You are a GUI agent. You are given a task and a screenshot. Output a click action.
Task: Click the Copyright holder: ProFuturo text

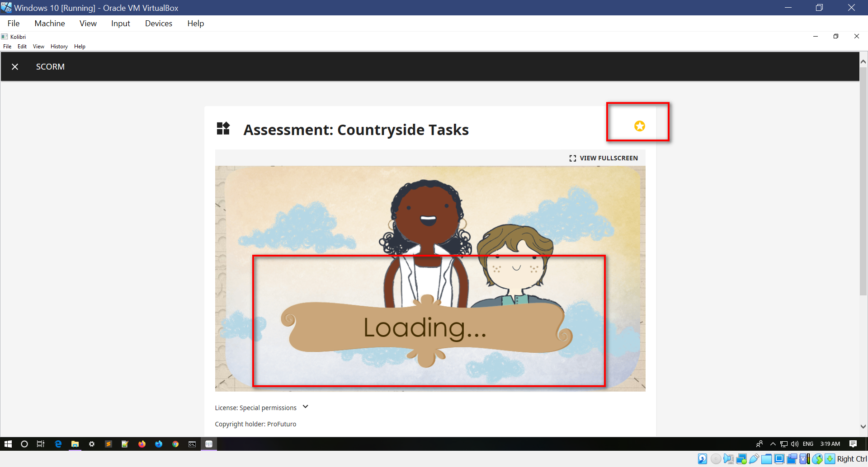(255, 424)
